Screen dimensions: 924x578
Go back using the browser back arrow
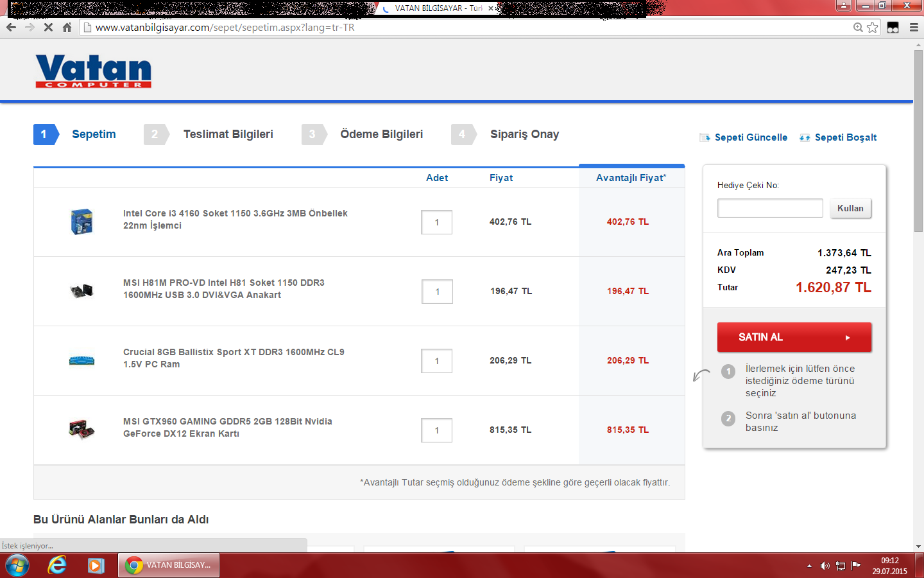(x=11, y=28)
